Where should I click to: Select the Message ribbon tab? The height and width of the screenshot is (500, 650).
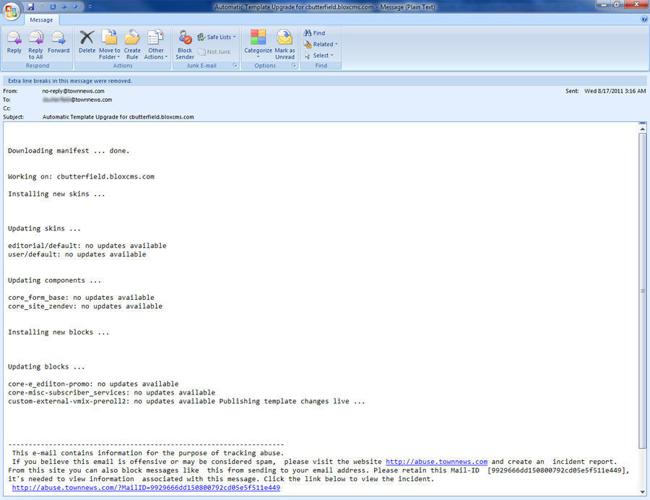click(41, 20)
